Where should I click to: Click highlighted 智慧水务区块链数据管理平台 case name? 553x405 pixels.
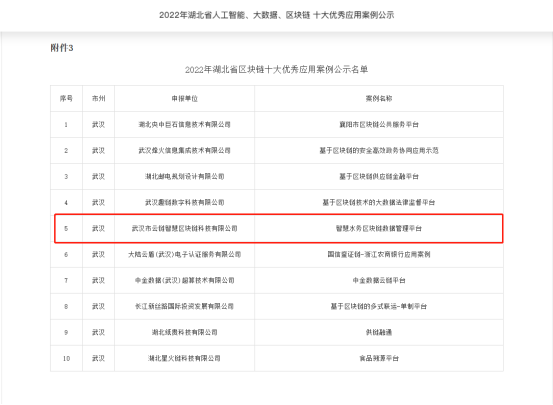379,229
